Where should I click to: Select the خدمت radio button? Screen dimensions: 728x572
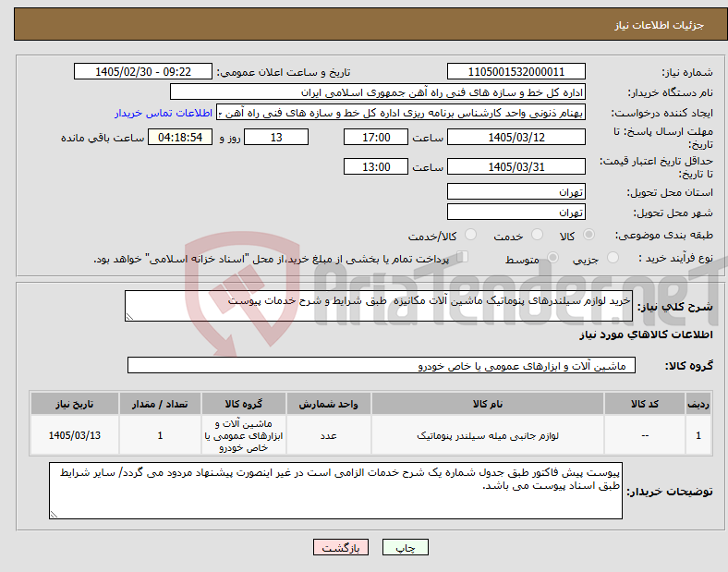537,235
